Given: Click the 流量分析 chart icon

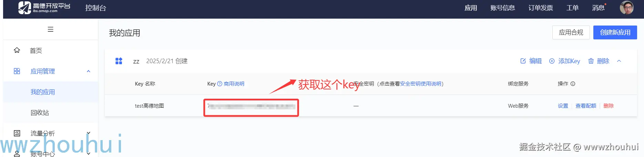Looking at the screenshot, I should 17,133.
